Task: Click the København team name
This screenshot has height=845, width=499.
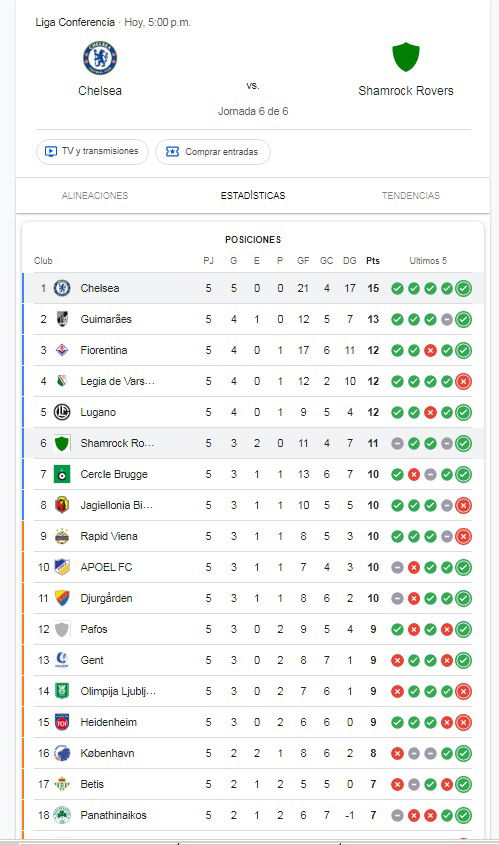Action: pos(107,753)
